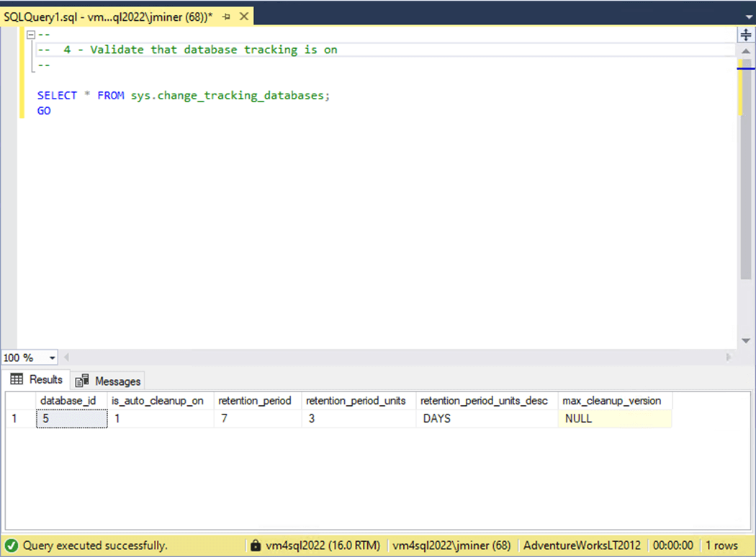Collapse the comment block outline toggle
Viewport: 756px width, 557px height.
click(x=30, y=35)
